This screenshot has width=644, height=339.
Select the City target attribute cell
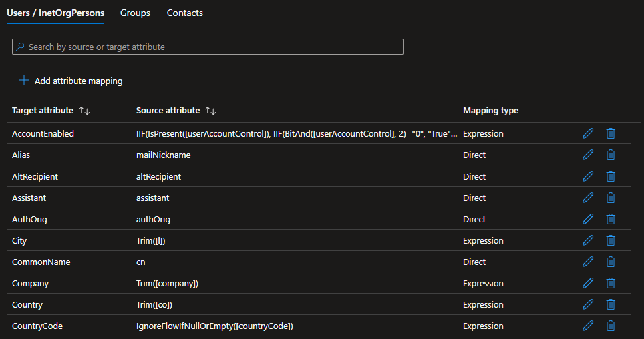(19, 240)
